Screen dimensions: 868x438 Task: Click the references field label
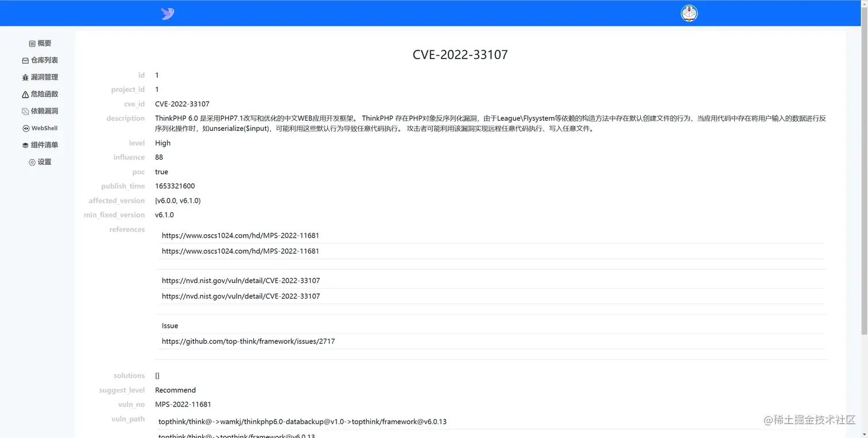tap(127, 230)
